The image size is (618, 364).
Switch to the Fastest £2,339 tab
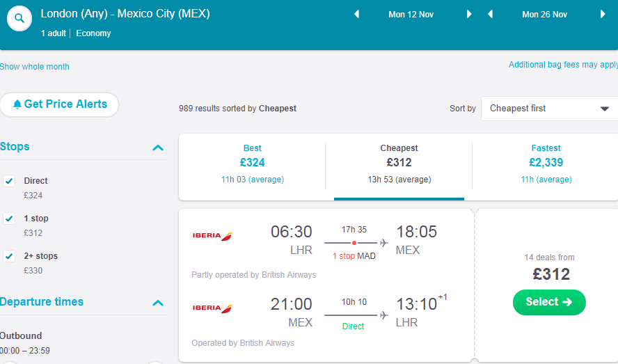546,164
